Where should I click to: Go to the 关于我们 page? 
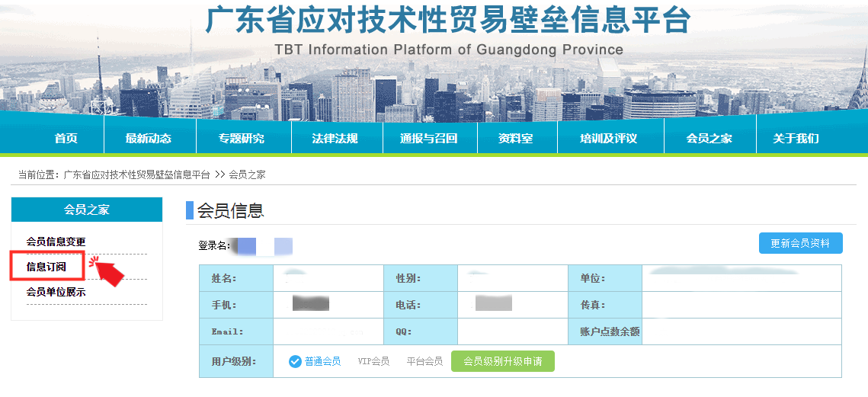pyautogui.click(x=796, y=139)
